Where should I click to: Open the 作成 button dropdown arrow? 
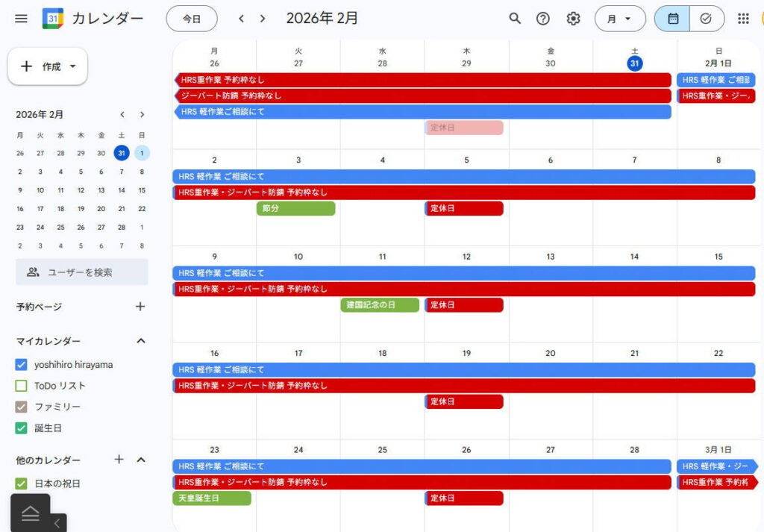coord(72,66)
